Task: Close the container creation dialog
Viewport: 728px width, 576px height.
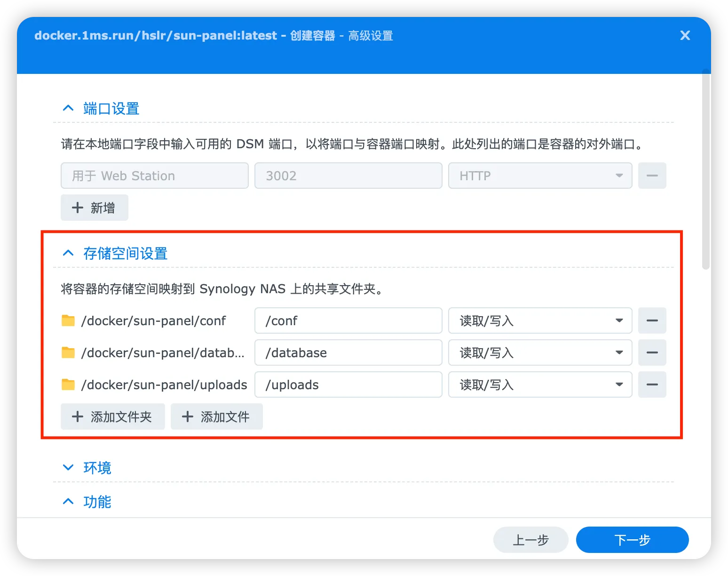Action: click(685, 35)
